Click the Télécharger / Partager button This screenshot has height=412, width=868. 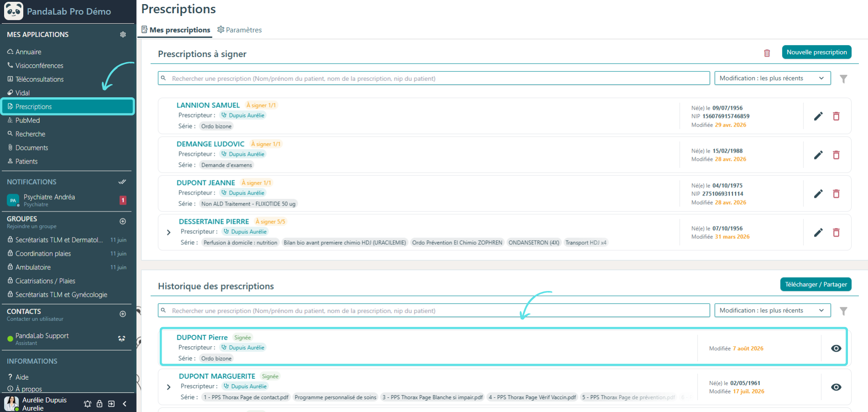pyautogui.click(x=815, y=284)
